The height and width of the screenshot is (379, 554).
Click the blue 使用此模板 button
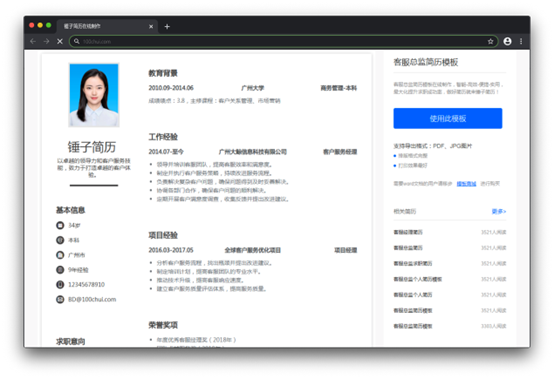pyautogui.click(x=448, y=118)
